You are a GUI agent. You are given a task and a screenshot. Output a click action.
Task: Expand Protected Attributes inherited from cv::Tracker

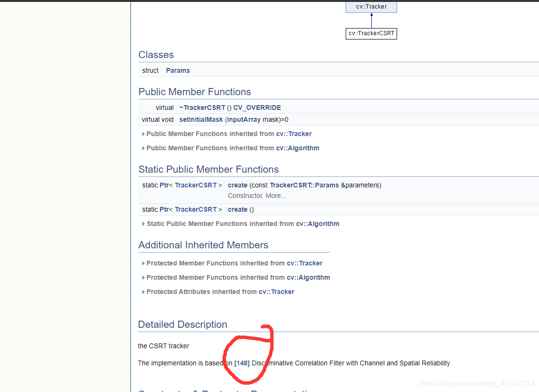[143, 292]
